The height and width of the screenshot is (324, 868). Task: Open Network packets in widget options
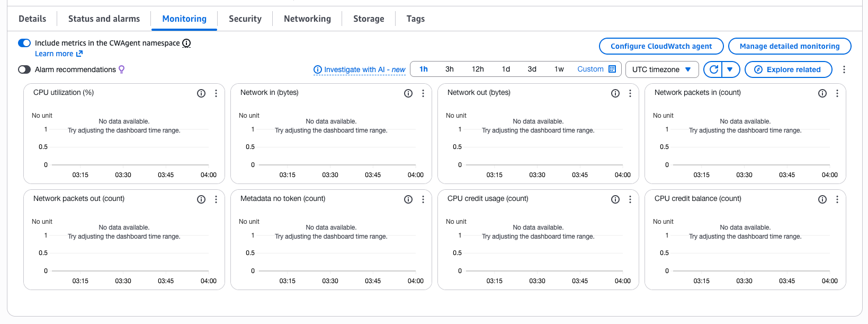pyautogui.click(x=837, y=93)
